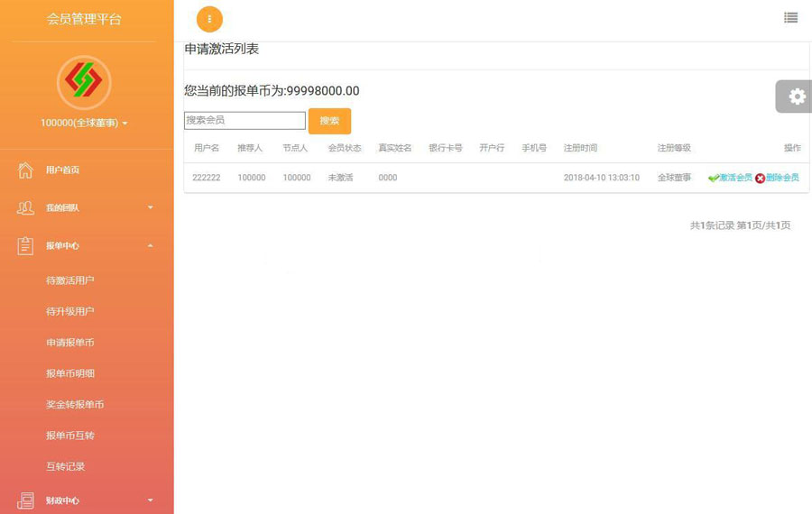
Task: Click the red-green platform logo avatar
Action: (84, 82)
